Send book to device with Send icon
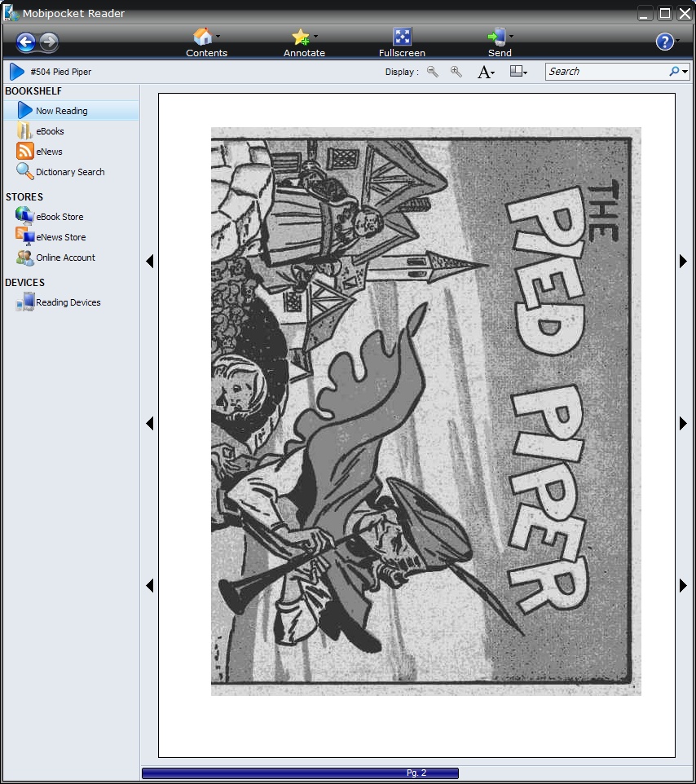 point(497,37)
